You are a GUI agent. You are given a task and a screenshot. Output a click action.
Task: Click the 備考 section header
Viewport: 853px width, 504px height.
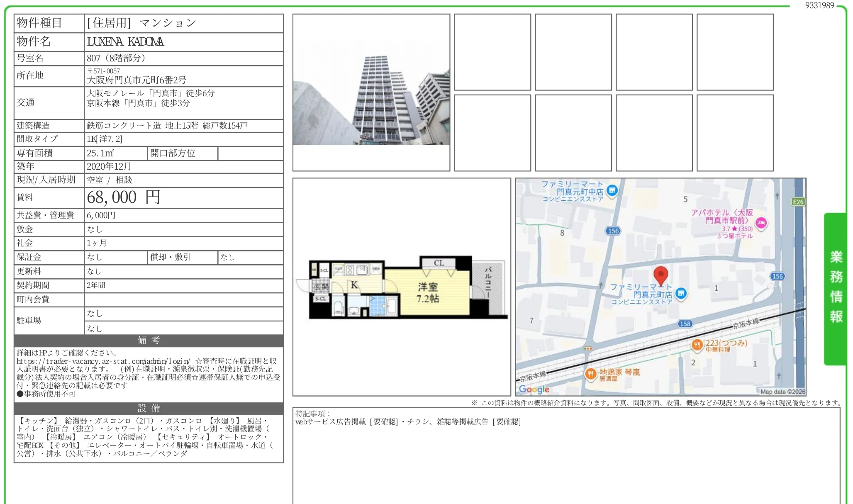pyautogui.click(x=149, y=341)
